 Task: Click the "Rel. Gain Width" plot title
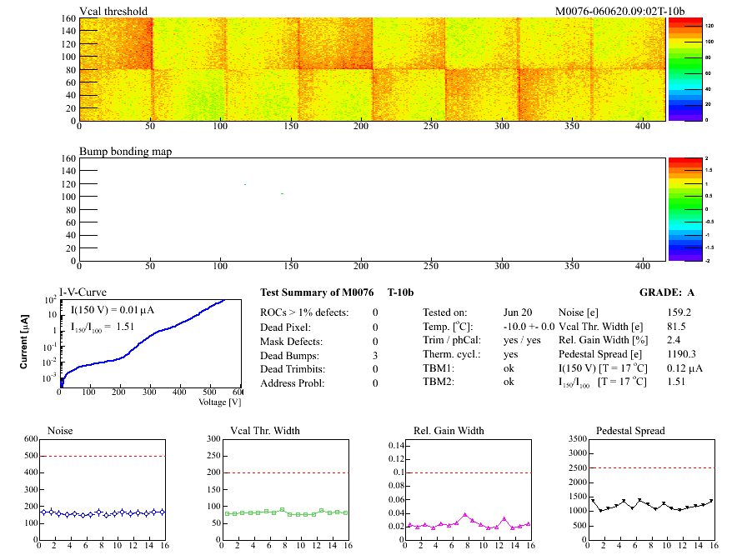click(x=449, y=431)
